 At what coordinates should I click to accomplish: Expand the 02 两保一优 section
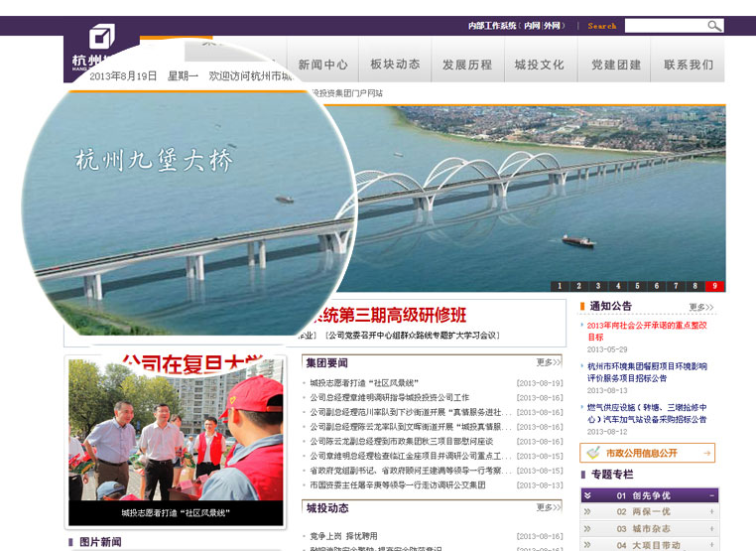pyautogui.click(x=650, y=512)
